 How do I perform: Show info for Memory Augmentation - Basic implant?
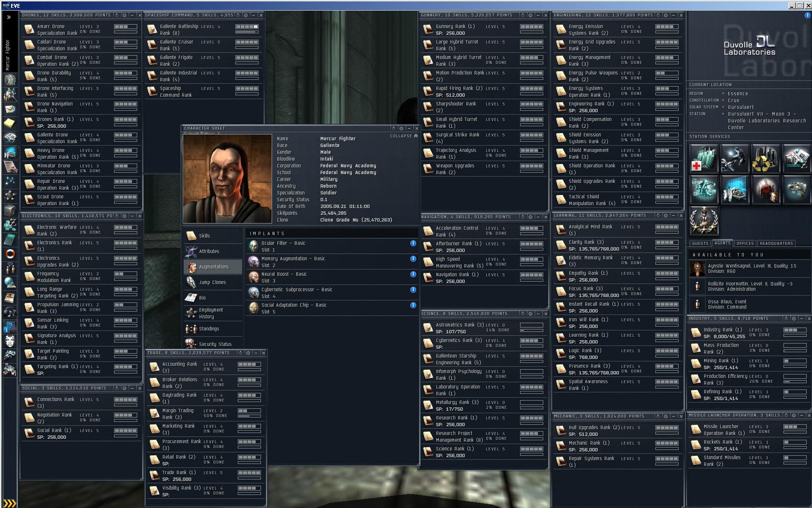(413, 259)
